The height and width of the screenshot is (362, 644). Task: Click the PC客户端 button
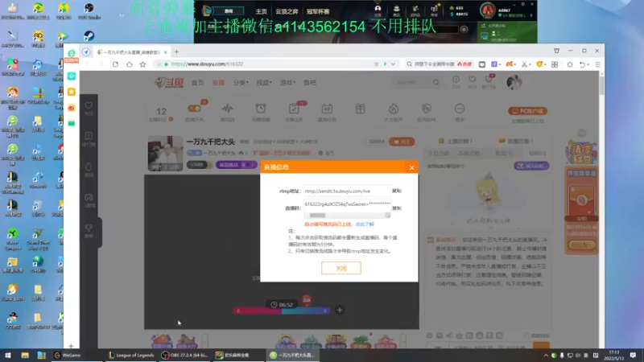[x=528, y=111]
